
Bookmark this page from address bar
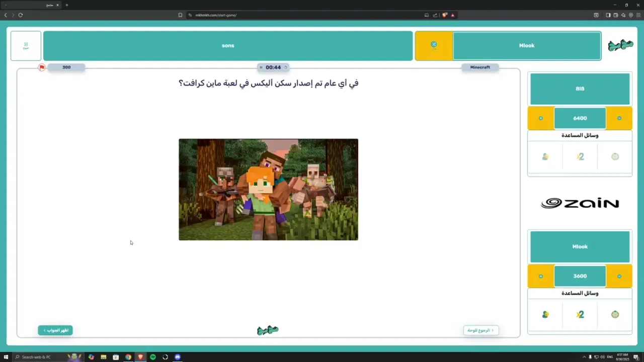click(180, 15)
